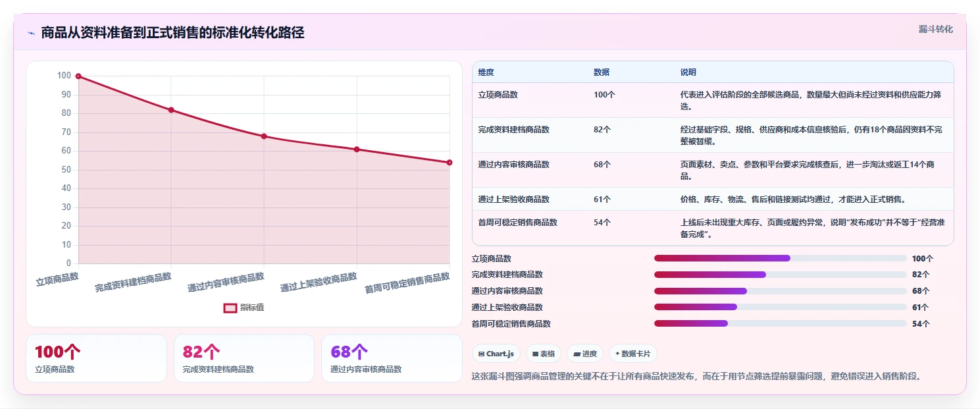This screenshot has height=409, width=980.
Task: Click the 61个 table cell
Action: click(602, 200)
